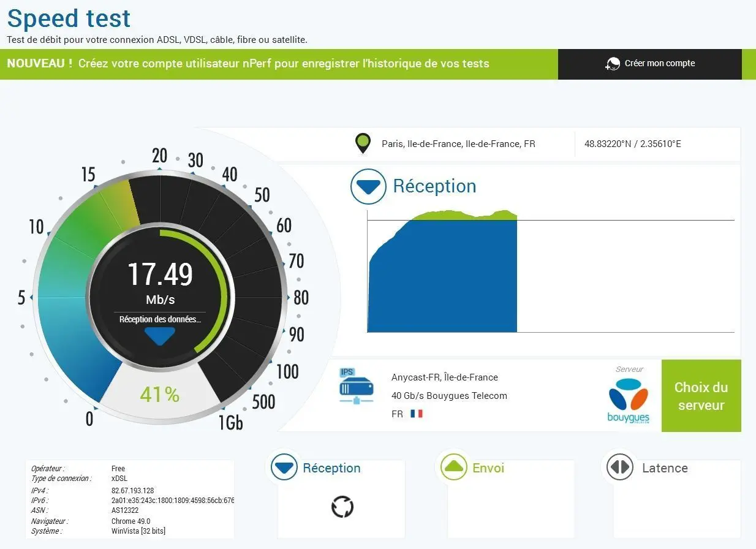Select the bottom Réception results panel
The width and height of the screenshot is (756, 549).
click(x=341, y=499)
